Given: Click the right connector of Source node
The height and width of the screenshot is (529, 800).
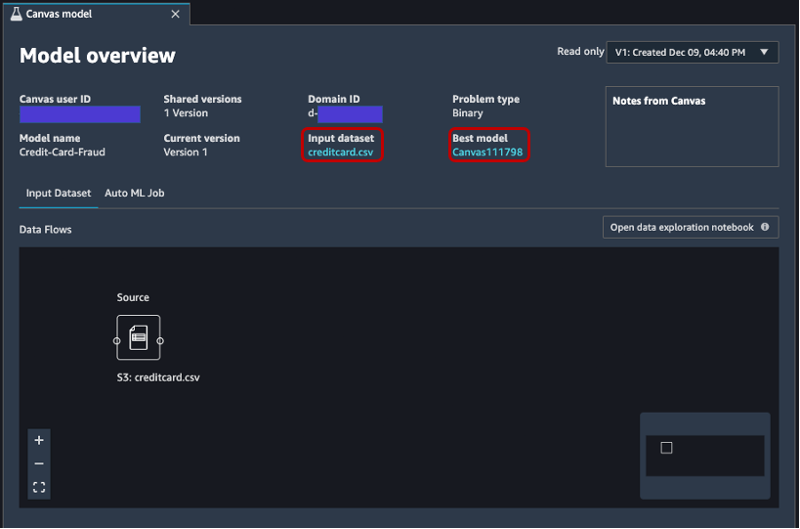Looking at the screenshot, I should point(160,340).
